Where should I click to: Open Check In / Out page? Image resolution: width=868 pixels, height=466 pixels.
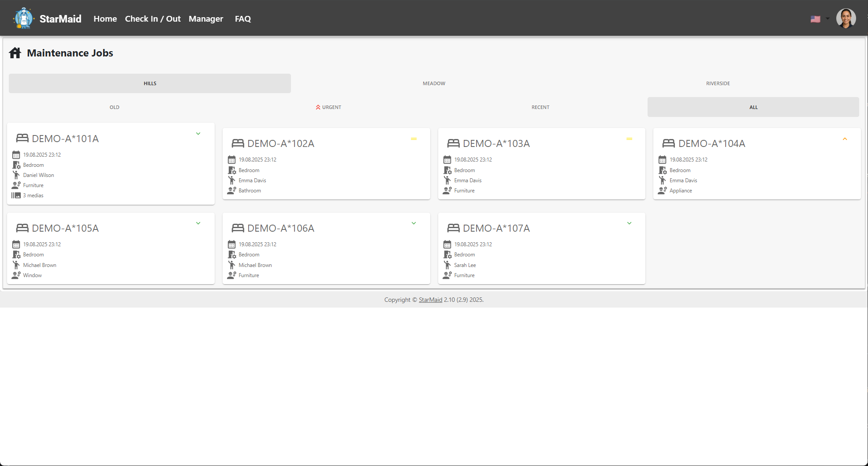tap(153, 19)
